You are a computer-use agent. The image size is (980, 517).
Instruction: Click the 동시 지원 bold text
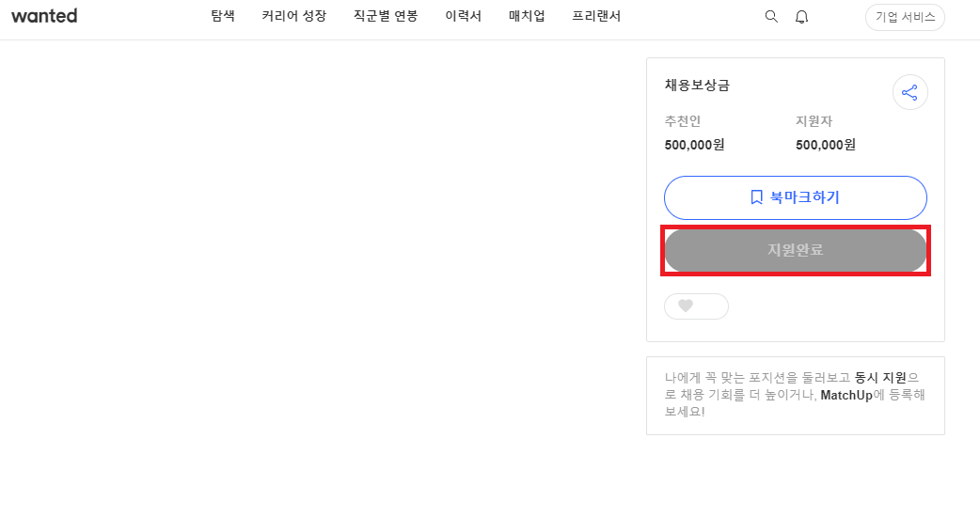(x=880, y=378)
